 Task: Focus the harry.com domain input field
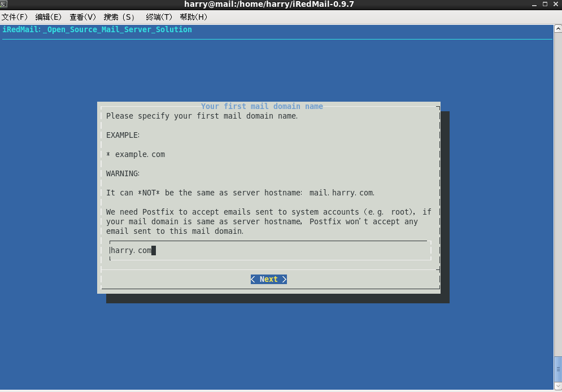(270, 250)
